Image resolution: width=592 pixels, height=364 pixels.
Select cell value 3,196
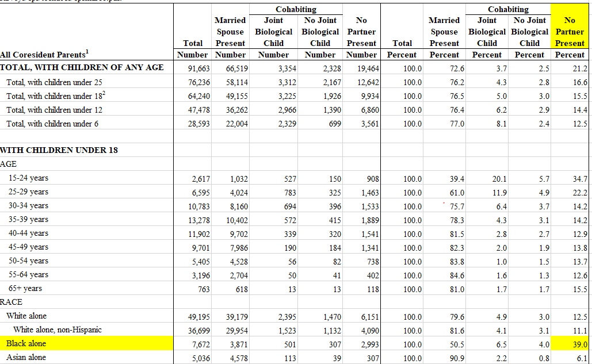coord(200,275)
